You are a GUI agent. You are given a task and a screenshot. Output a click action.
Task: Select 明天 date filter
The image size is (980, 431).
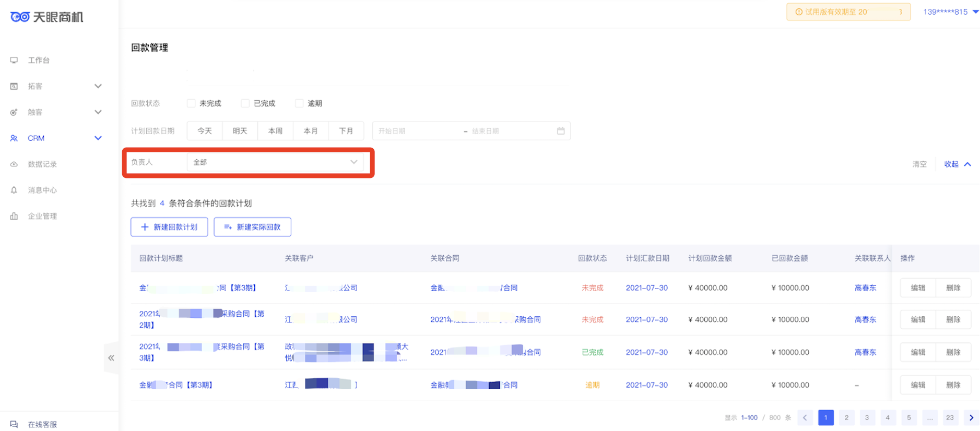(x=240, y=131)
